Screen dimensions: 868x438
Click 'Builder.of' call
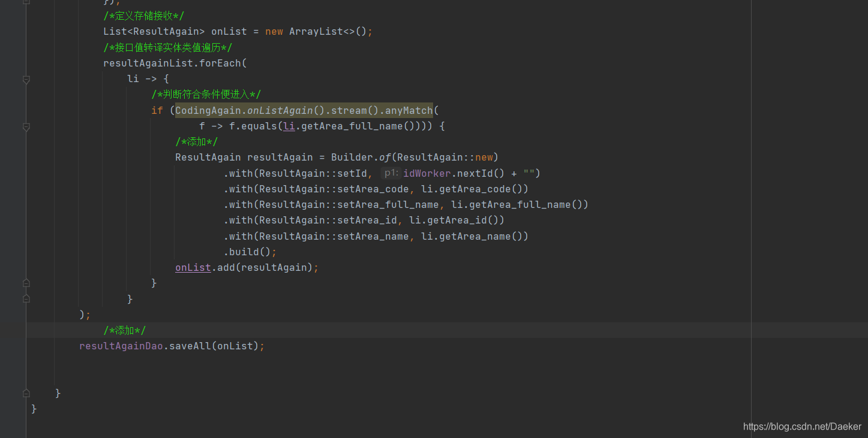pos(361,158)
